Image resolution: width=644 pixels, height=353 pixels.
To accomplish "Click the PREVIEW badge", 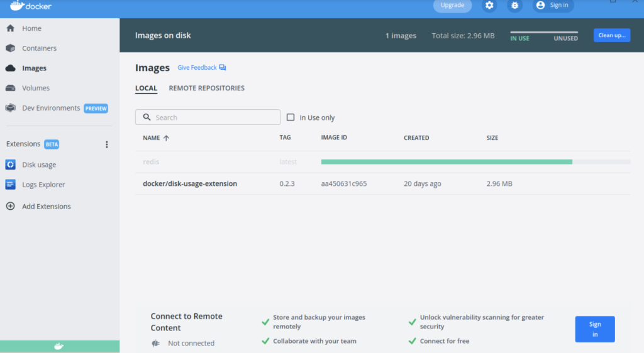I will point(96,108).
